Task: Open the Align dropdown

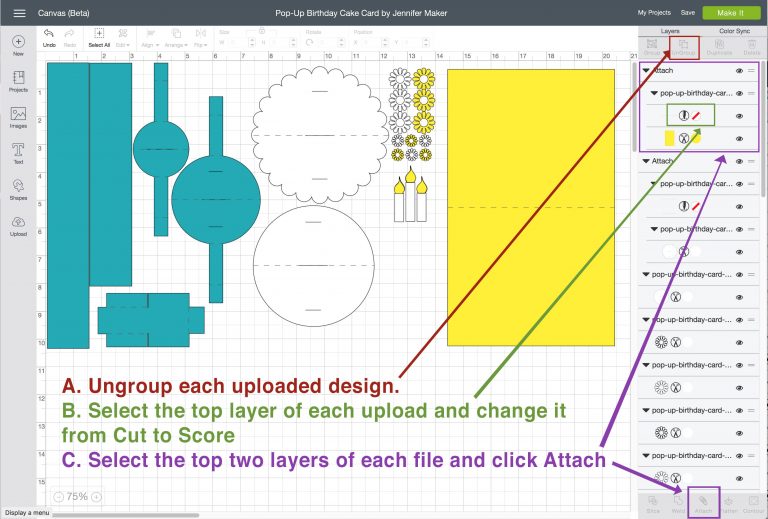Action: pyautogui.click(x=150, y=38)
